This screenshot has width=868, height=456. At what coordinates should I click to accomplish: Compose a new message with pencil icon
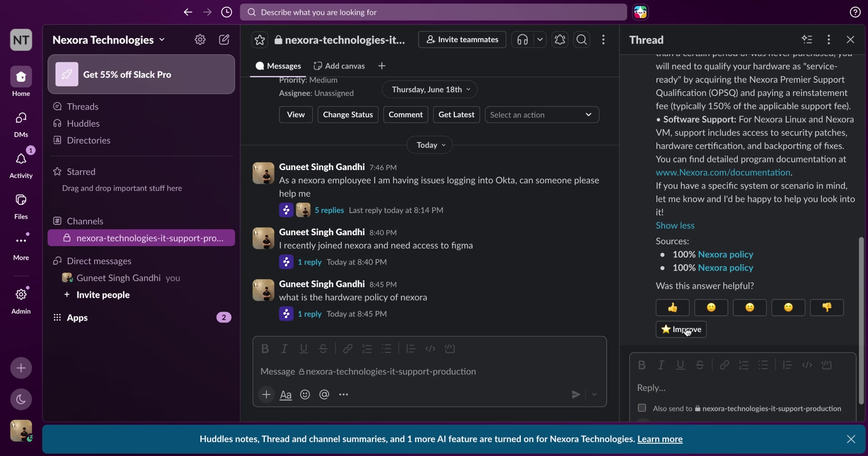click(224, 40)
